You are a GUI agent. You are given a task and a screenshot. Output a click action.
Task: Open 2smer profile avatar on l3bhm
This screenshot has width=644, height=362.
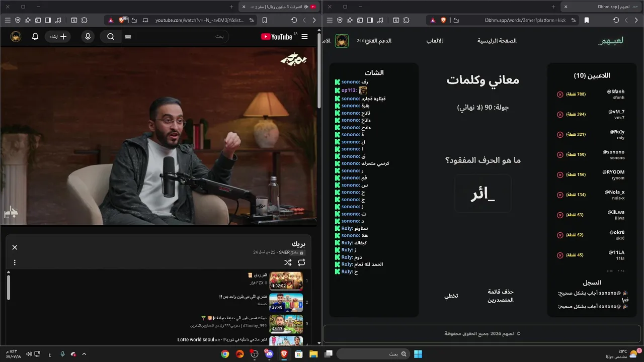point(342,41)
